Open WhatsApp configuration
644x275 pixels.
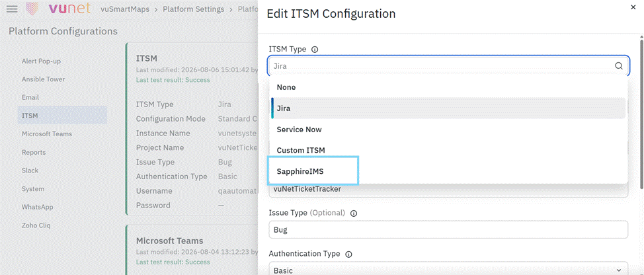38,207
